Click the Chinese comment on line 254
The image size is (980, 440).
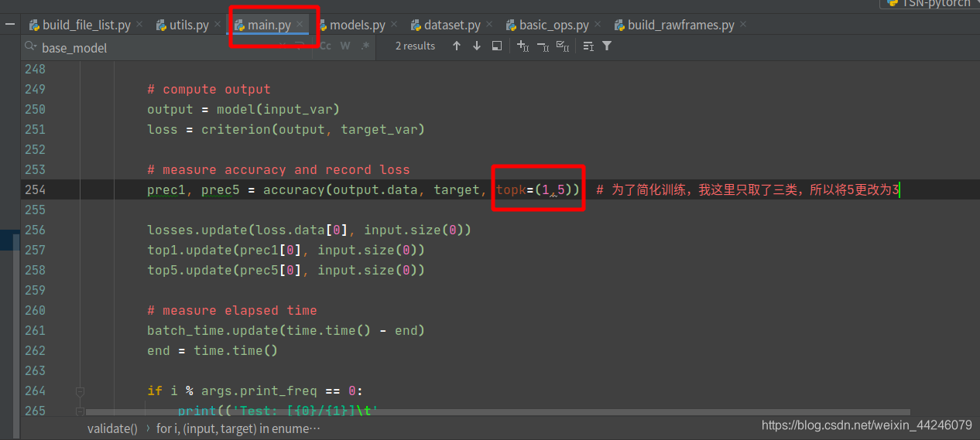coord(748,189)
